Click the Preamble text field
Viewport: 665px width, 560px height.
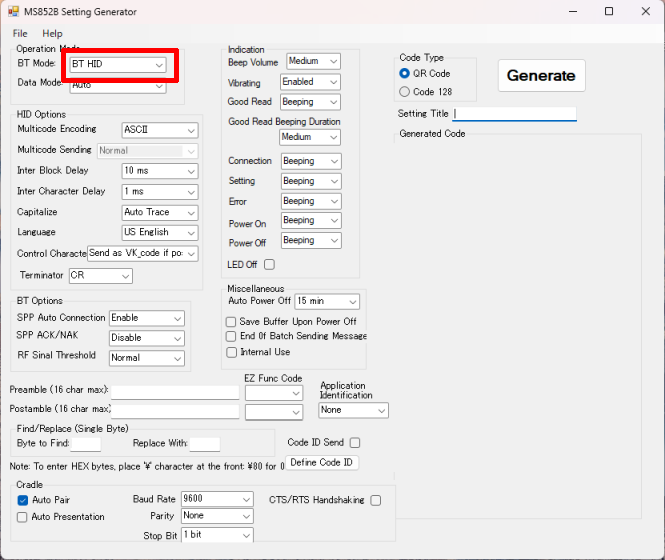(175, 391)
